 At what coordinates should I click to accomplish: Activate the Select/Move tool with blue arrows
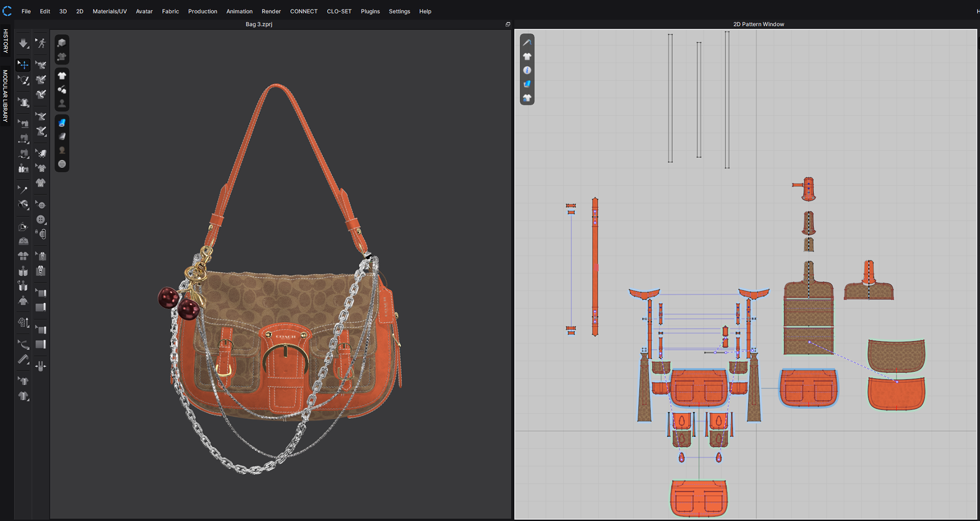coord(23,65)
